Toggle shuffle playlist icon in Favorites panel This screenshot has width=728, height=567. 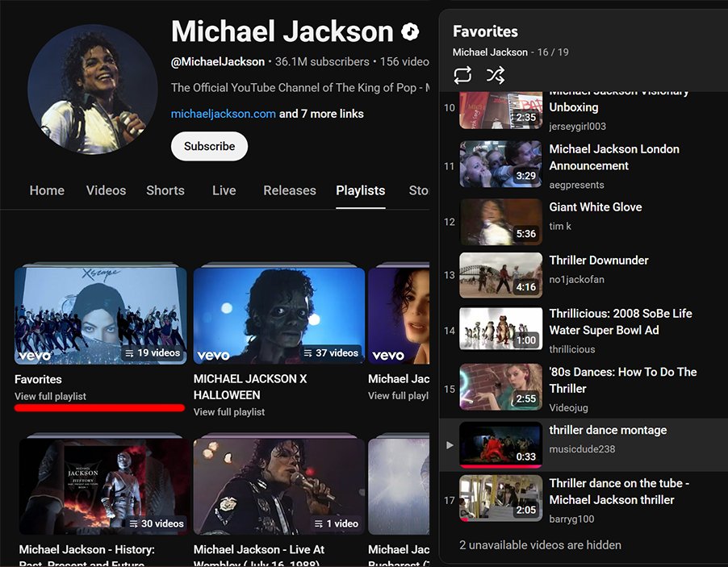496,75
